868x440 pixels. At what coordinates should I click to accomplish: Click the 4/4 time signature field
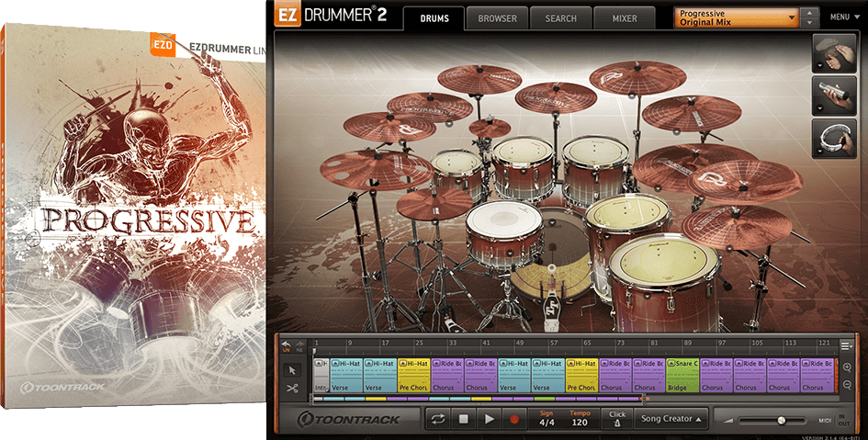click(547, 420)
